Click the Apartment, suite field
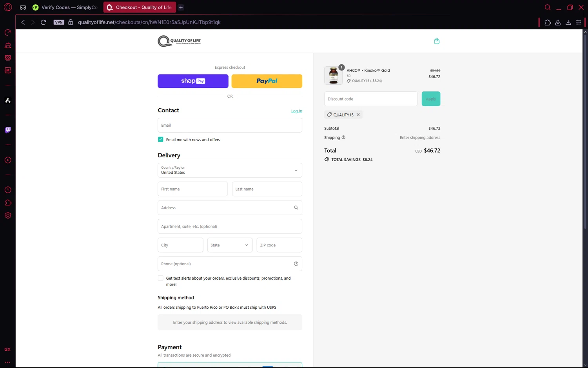The image size is (588, 368). click(x=230, y=226)
